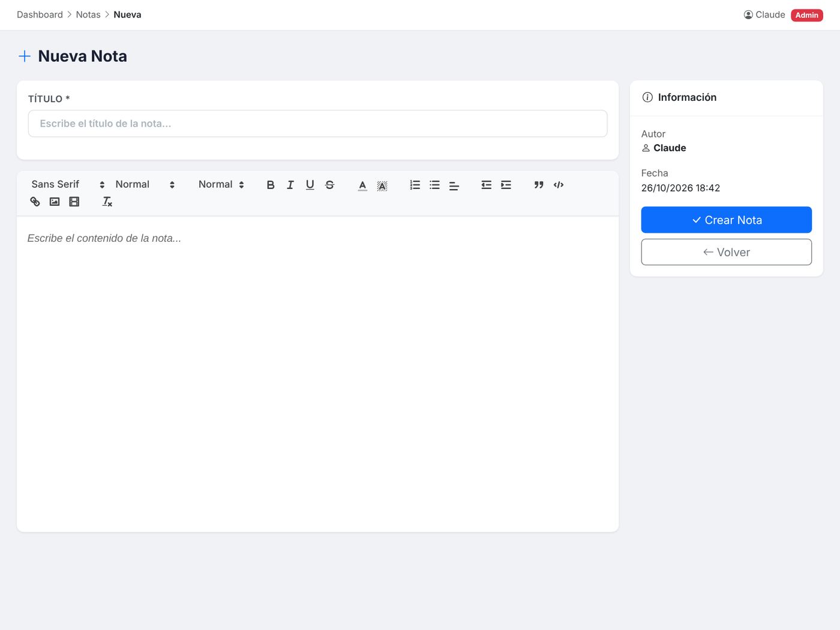Insert an ordered numbered list
The height and width of the screenshot is (630, 840).
click(415, 185)
